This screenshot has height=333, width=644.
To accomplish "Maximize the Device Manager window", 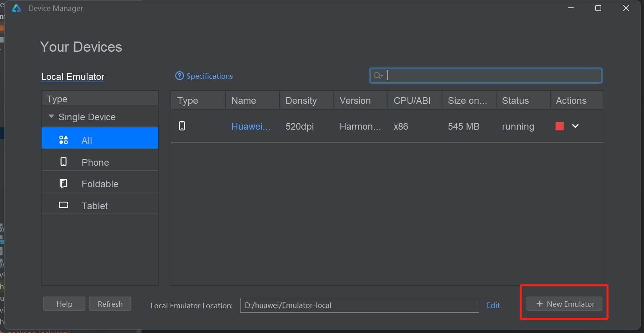I will (599, 8).
